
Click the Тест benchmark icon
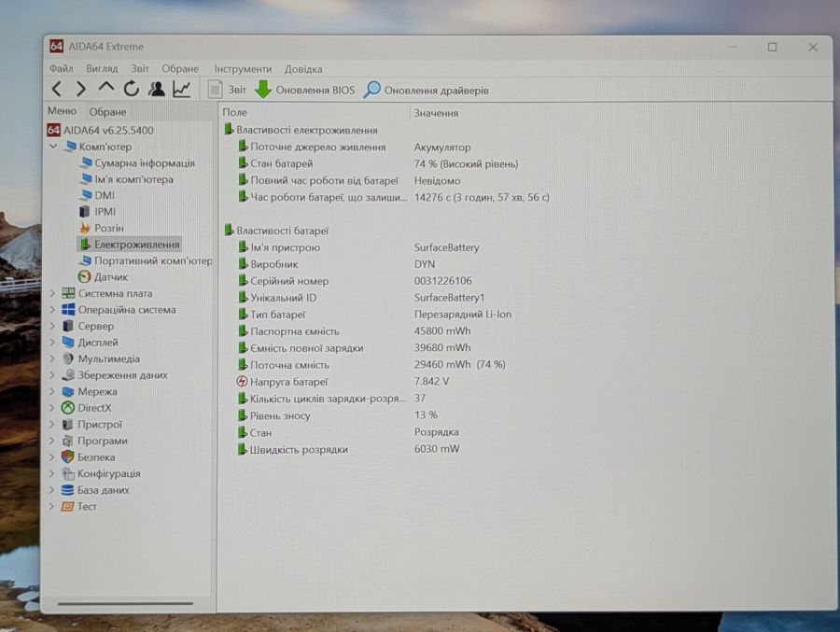tap(67, 506)
